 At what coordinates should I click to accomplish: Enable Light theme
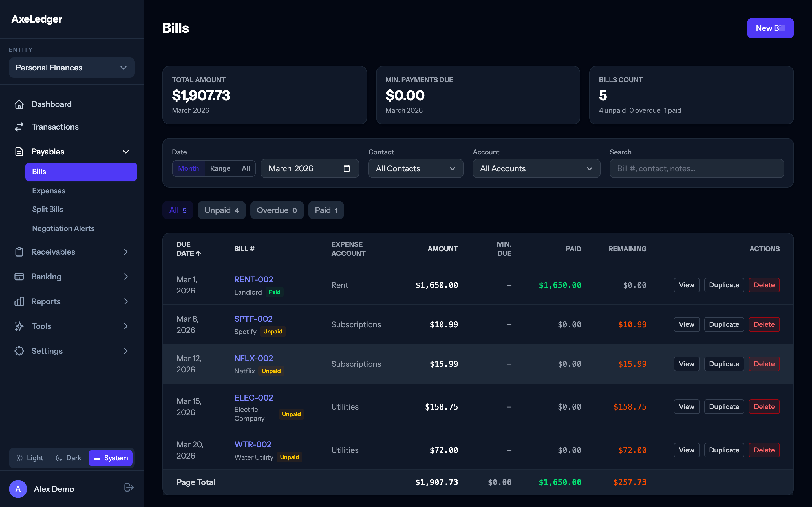click(x=30, y=458)
